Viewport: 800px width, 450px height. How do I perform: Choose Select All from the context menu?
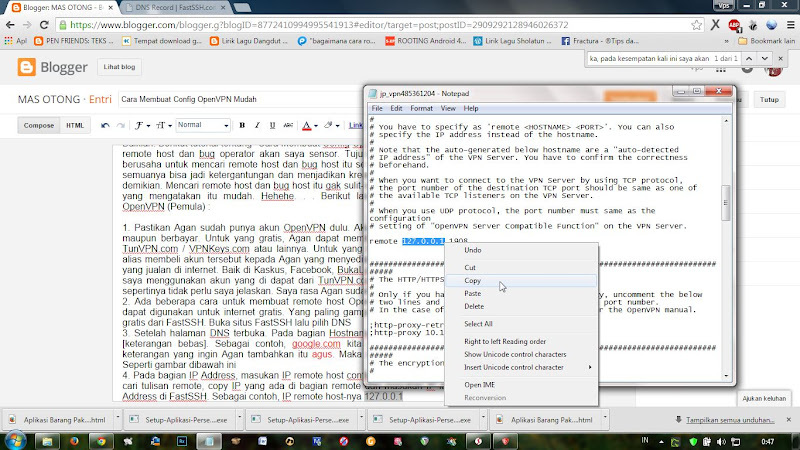point(521,323)
